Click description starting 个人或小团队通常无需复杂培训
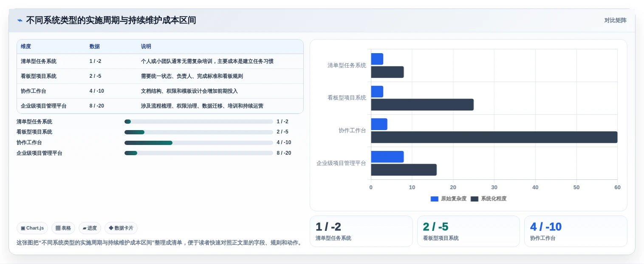Viewport: 644px width, 264px height. coord(207,61)
